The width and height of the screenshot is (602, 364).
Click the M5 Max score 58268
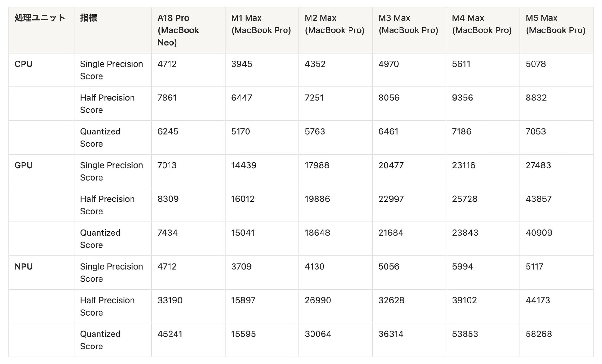click(x=539, y=334)
